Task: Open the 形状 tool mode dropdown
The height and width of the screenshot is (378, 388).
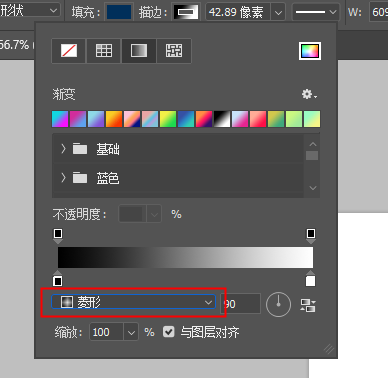Action: (x=30, y=11)
